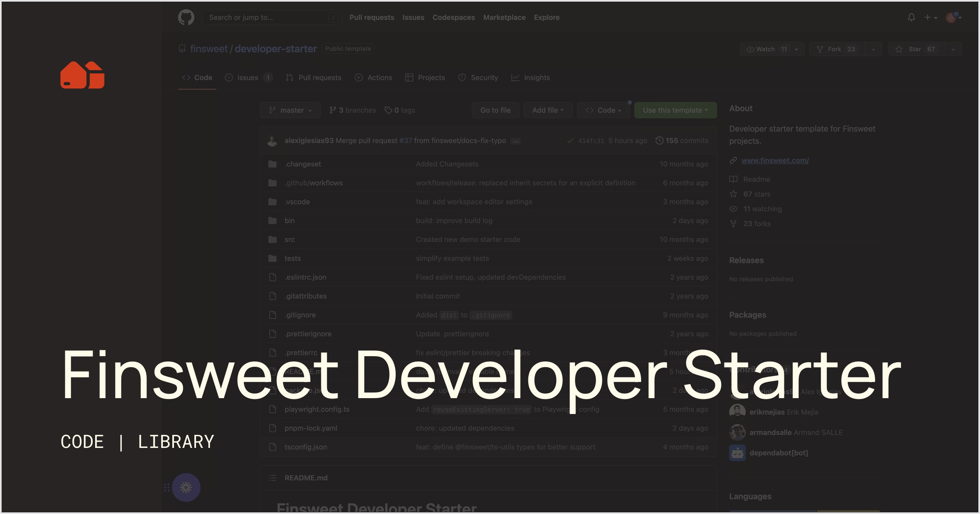Star the repository

[917, 49]
